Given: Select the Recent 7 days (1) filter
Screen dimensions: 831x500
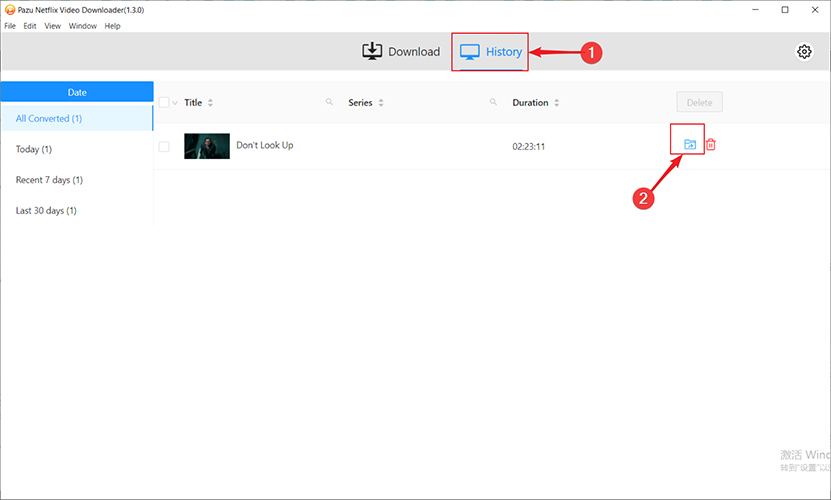Looking at the screenshot, I should [49, 180].
